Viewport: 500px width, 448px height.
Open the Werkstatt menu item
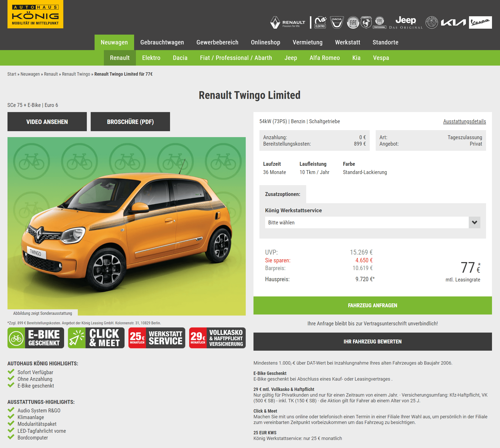coord(348,42)
